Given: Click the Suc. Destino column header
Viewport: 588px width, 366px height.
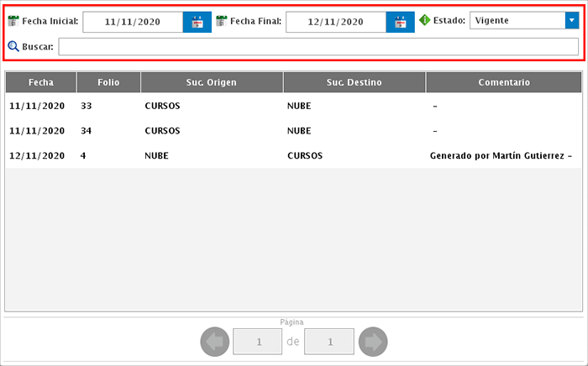Looking at the screenshot, I should click(x=354, y=82).
